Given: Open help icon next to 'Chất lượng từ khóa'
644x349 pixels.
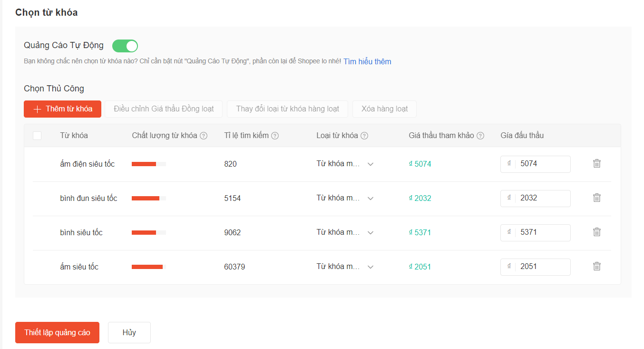Looking at the screenshot, I should [204, 136].
